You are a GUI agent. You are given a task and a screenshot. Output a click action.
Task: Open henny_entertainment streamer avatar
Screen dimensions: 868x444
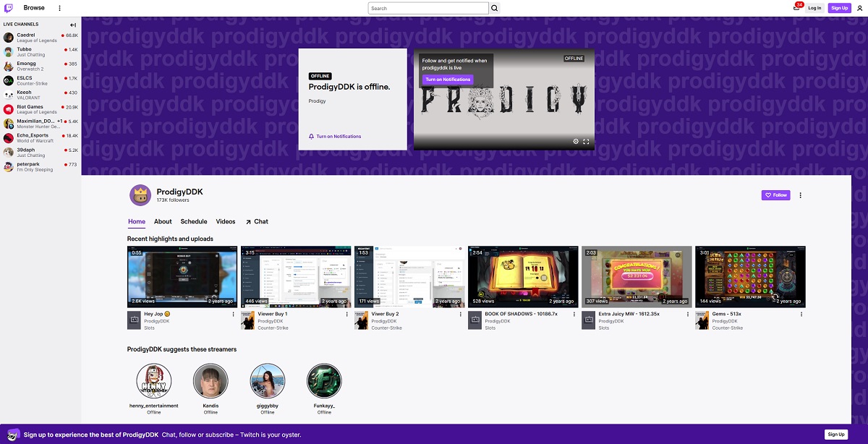click(154, 381)
